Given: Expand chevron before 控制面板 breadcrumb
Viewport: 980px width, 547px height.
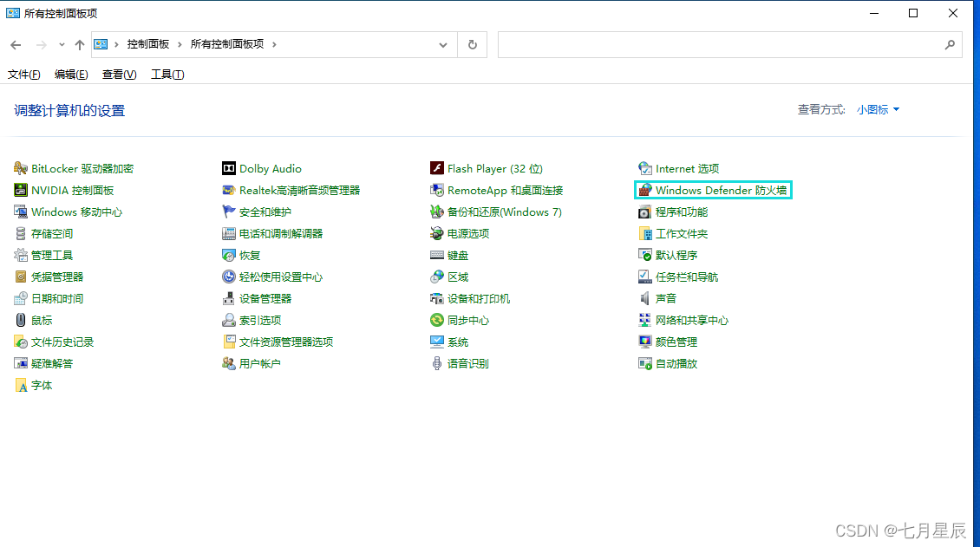Looking at the screenshot, I should pyautogui.click(x=116, y=44).
